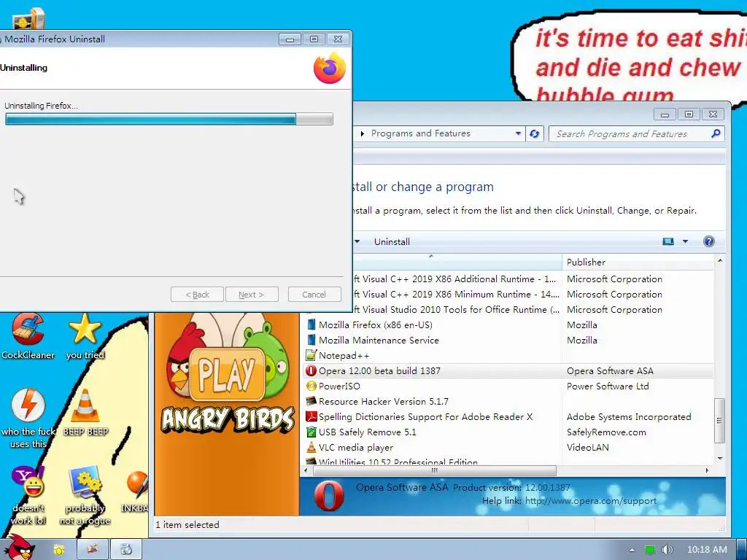Click the Uninstall toolbar button

(x=392, y=241)
